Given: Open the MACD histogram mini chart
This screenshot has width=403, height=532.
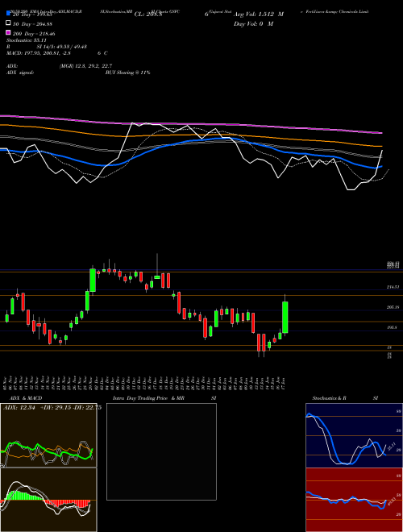Looking at the screenshot, I should 48,500.
